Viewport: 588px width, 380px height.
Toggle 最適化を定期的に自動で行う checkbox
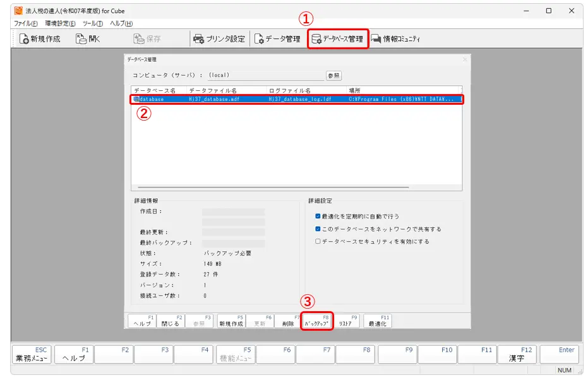click(x=318, y=216)
